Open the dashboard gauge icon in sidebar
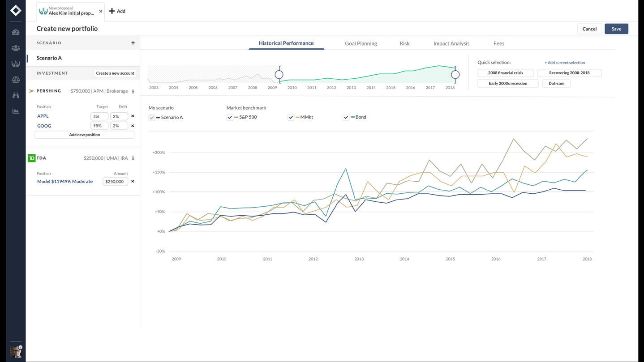 click(x=16, y=32)
